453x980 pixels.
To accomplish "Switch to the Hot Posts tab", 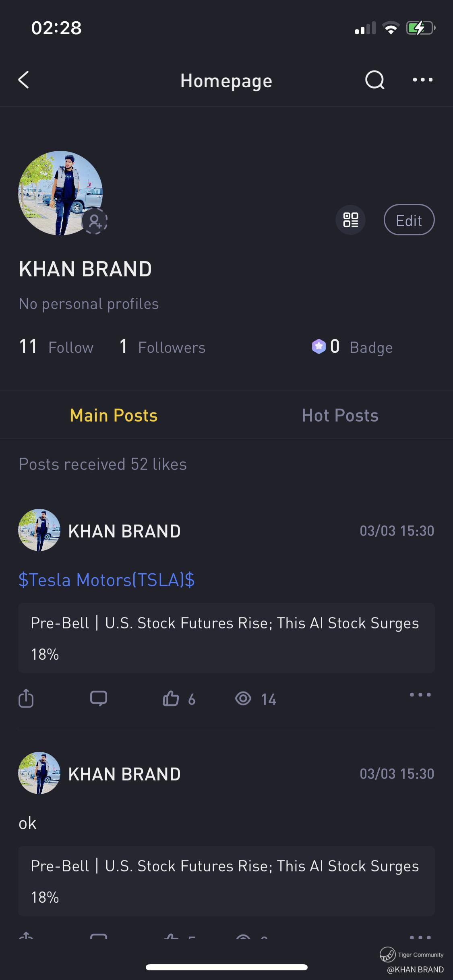I will click(x=340, y=415).
